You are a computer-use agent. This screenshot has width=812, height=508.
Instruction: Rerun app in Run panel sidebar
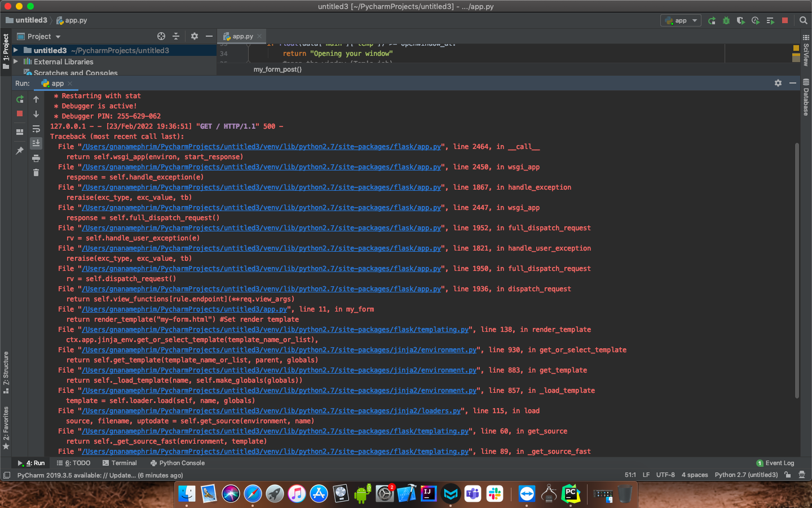pos(20,99)
